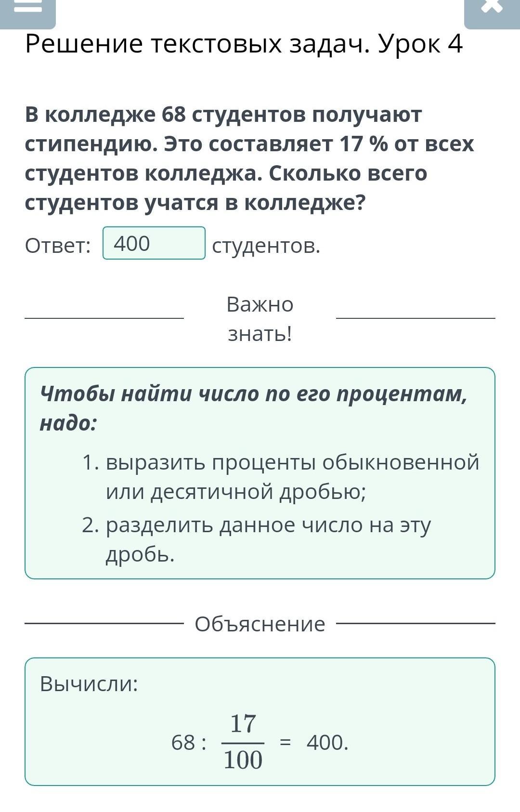Click the "Ответ:" label
Screen dimensions: 520x812
58,246
